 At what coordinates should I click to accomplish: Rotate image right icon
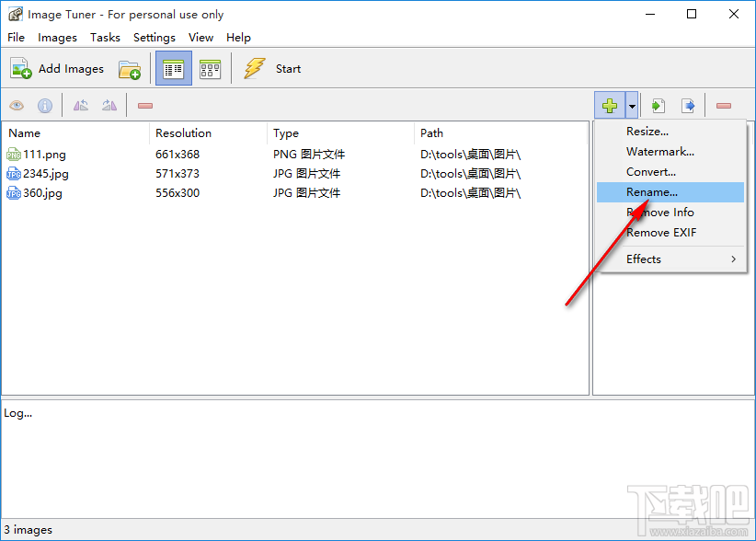109,105
